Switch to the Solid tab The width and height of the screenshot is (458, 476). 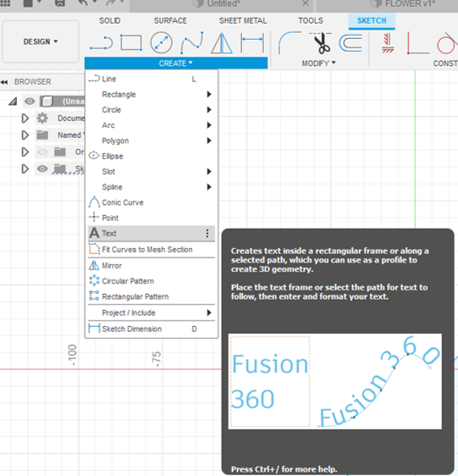(x=110, y=20)
